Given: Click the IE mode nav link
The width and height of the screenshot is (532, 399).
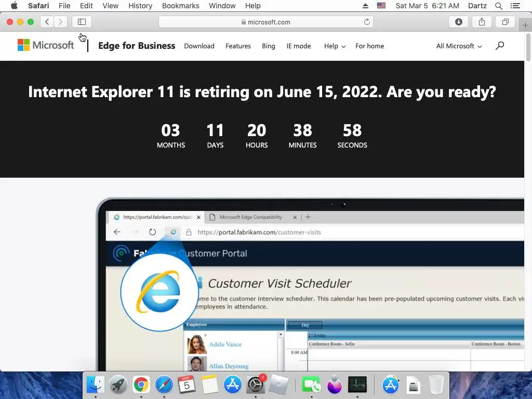Looking at the screenshot, I should pyautogui.click(x=299, y=46).
